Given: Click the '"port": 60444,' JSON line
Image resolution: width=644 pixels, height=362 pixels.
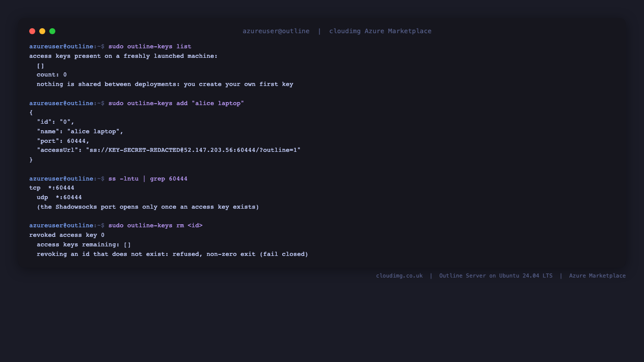Looking at the screenshot, I should click(x=63, y=141).
